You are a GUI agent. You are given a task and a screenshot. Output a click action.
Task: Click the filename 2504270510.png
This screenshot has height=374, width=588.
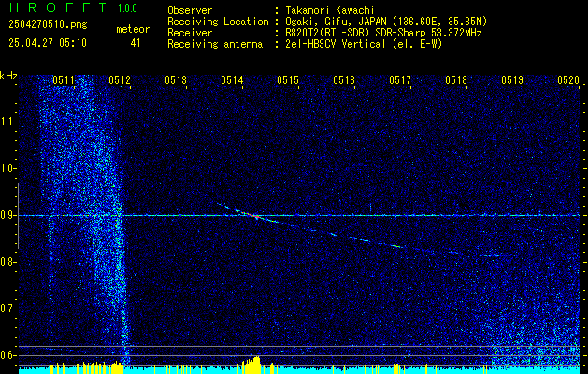pyautogui.click(x=48, y=25)
